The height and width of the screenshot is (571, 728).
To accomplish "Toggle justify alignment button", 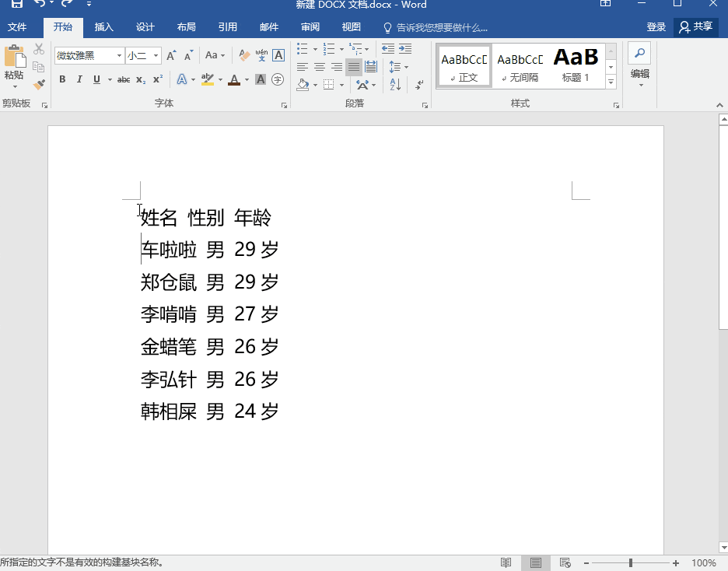I will pos(353,67).
